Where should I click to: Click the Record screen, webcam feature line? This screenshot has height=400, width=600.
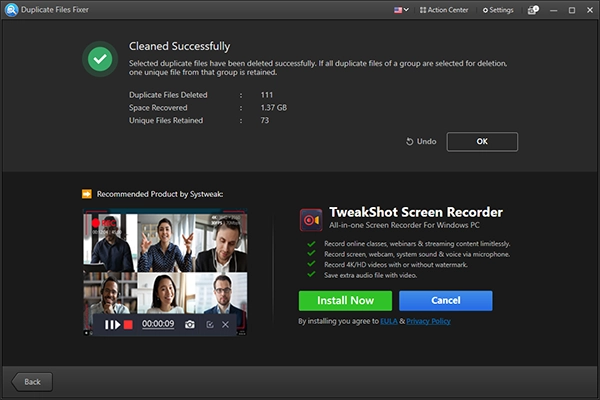tap(417, 254)
